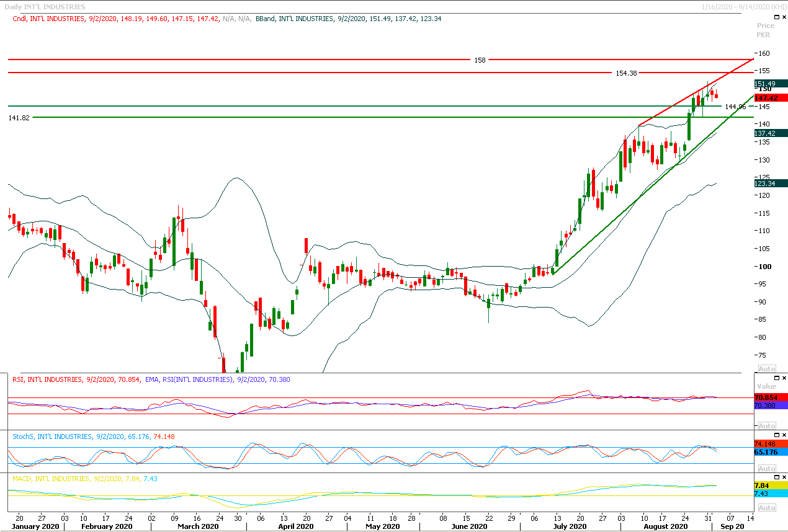Click the 147.42 last price tag
The image size is (788, 532).
point(770,98)
